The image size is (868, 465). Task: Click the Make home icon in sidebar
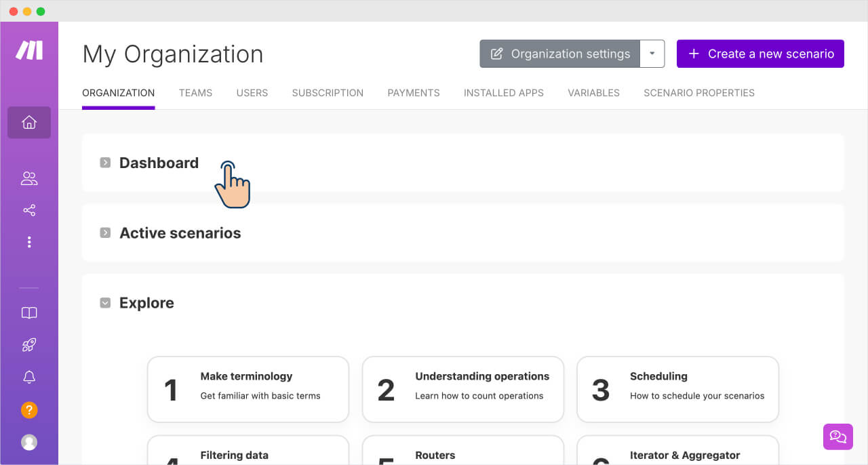(28, 122)
